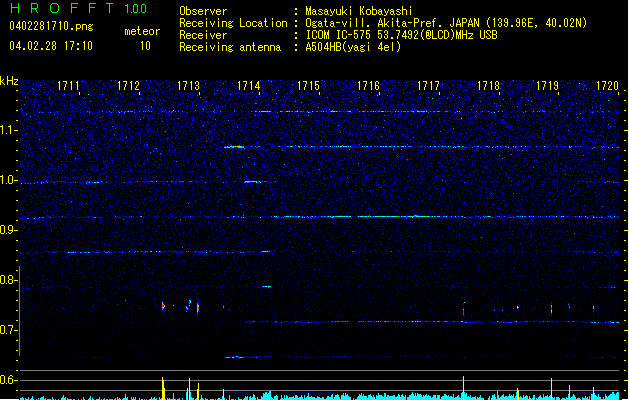The height and width of the screenshot is (400, 629).
Task: Click the 1713 time axis marker
Action: tap(188, 86)
